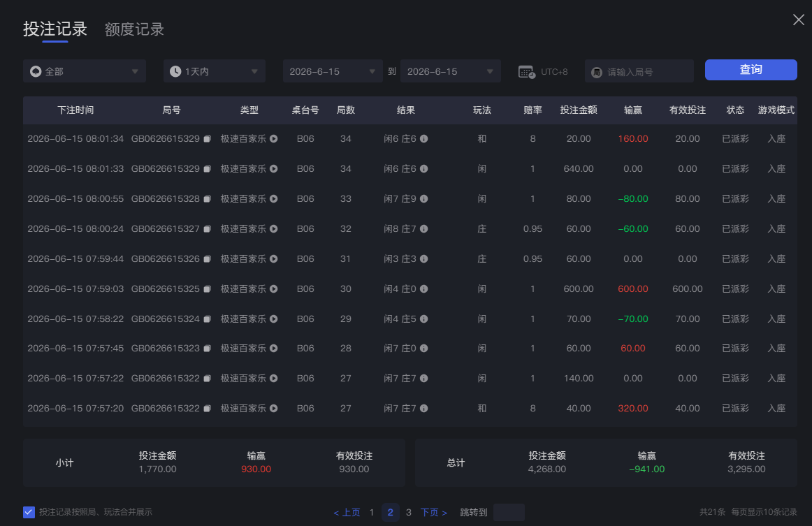
Task: Copy round number in 08:01:34 row
Action: pyautogui.click(x=207, y=139)
